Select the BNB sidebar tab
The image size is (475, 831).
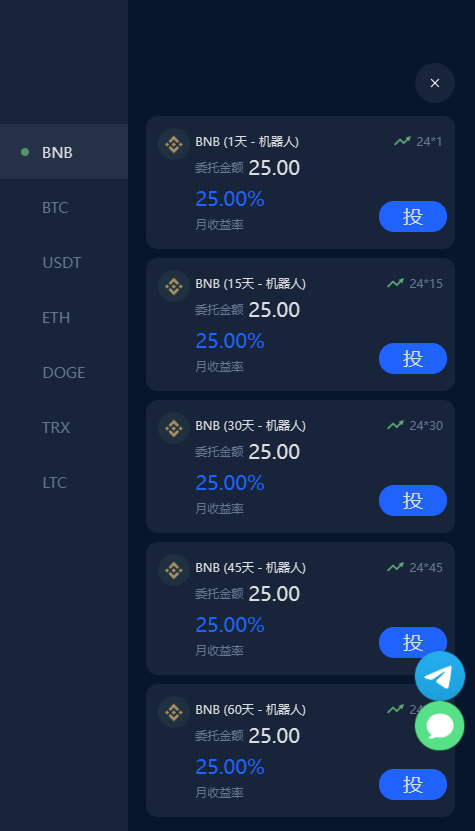(x=64, y=152)
